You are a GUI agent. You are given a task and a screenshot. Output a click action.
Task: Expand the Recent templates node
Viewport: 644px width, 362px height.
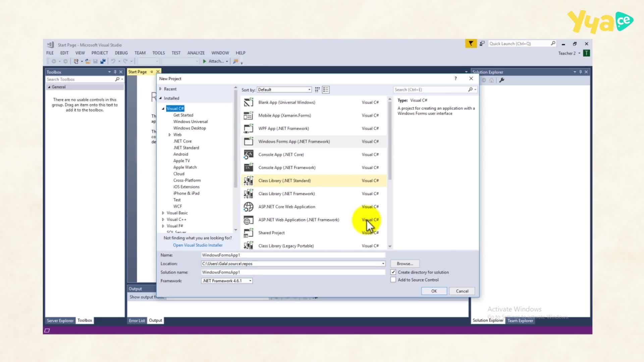[x=161, y=89]
